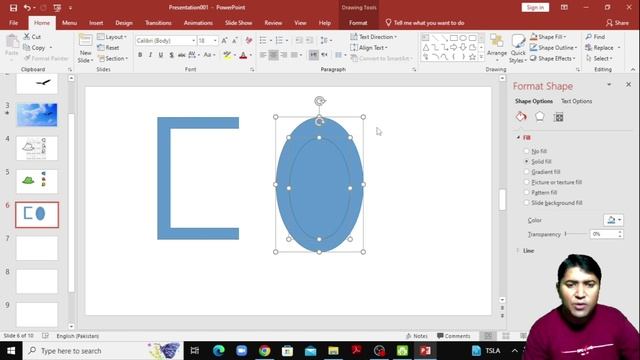The width and height of the screenshot is (640, 360).
Task: Select Solid fill option
Action: 538,162
